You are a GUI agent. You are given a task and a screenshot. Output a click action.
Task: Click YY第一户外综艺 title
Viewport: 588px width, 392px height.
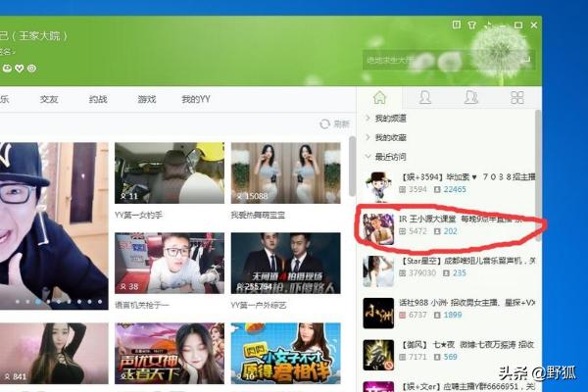click(259, 306)
